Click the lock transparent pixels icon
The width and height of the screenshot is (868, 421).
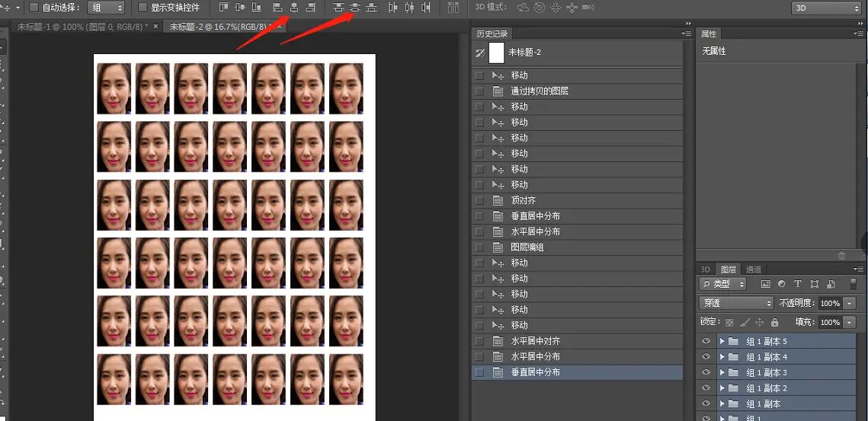[729, 322]
